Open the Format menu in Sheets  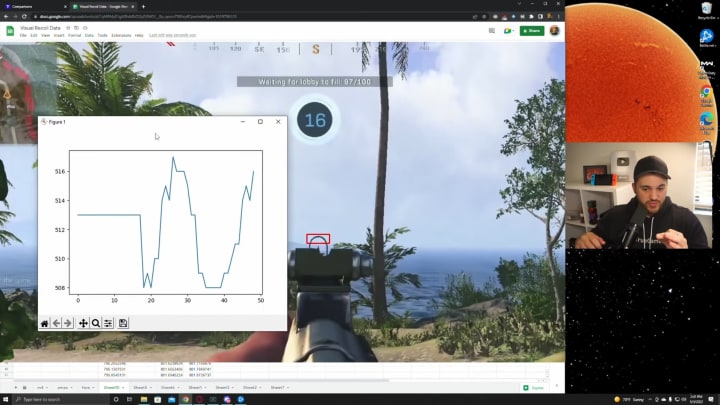click(x=74, y=35)
